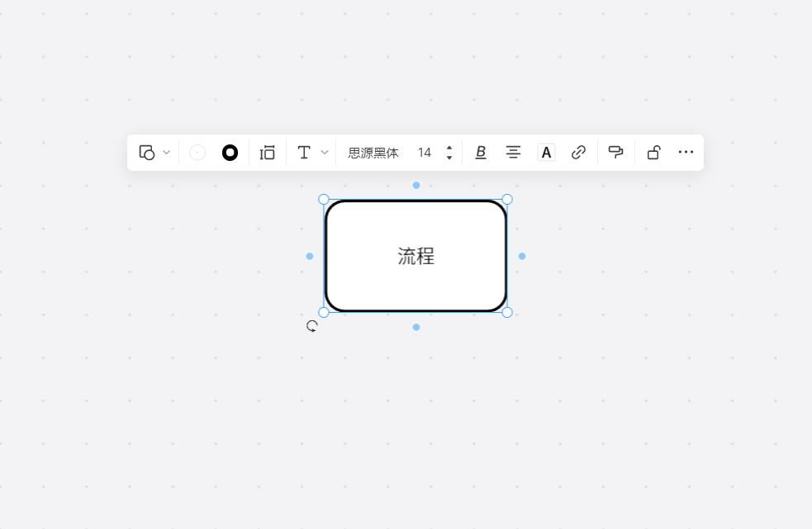This screenshot has height=529, width=812.
Task: Click the text style T icon
Action: tap(304, 152)
